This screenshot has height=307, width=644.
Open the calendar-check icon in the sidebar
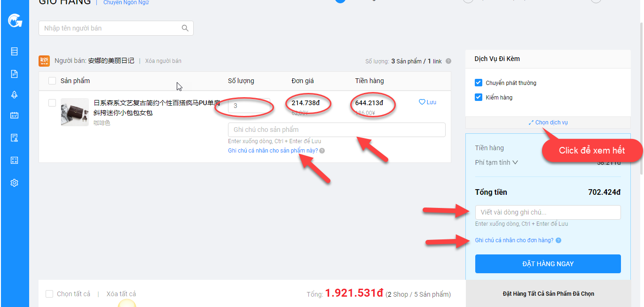(x=14, y=115)
